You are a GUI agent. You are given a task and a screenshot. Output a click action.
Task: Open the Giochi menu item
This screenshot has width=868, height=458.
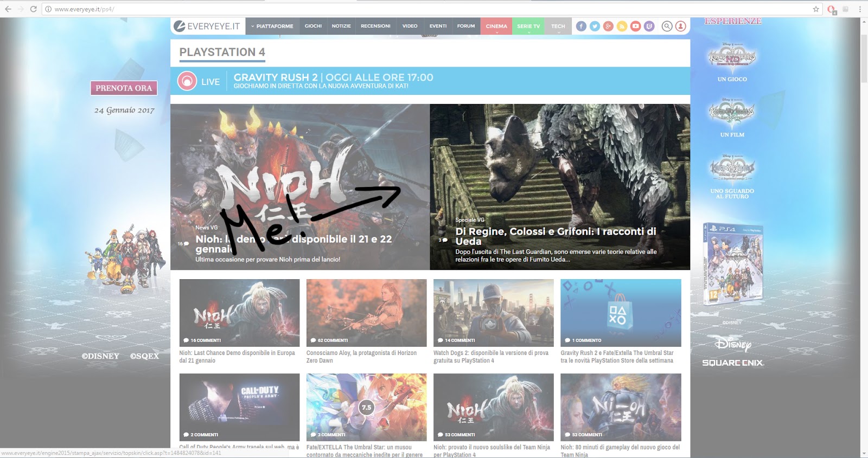313,26
